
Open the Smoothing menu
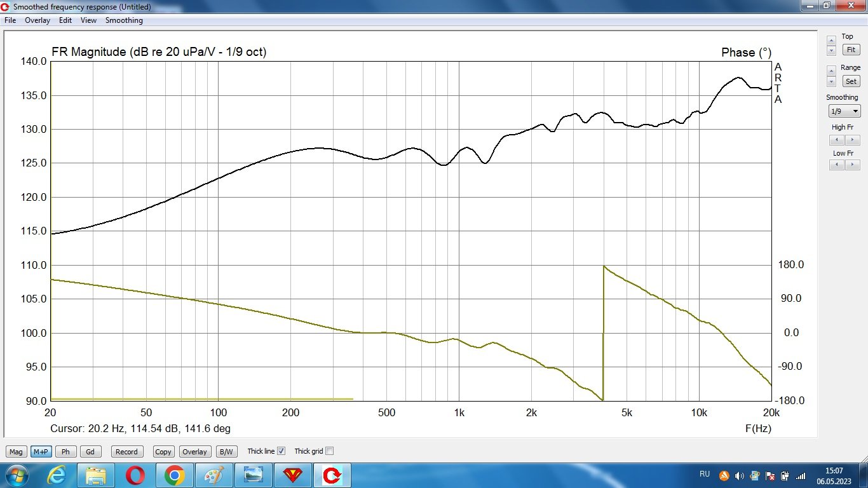click(x=124, y=20)
